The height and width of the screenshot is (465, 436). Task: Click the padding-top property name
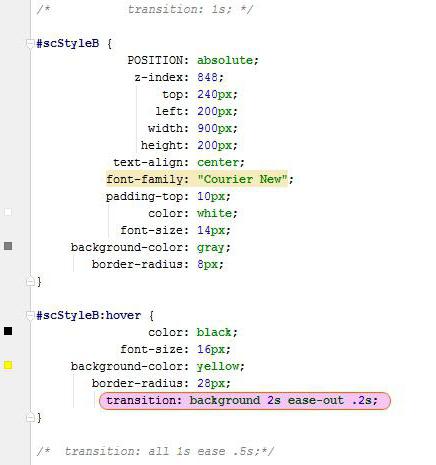145,197
